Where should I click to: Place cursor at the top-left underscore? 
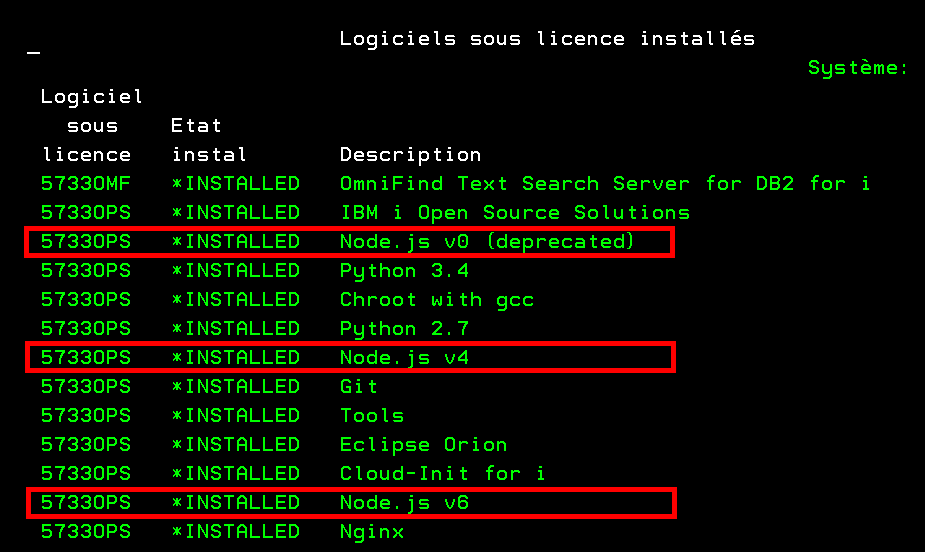coord(34,52)
